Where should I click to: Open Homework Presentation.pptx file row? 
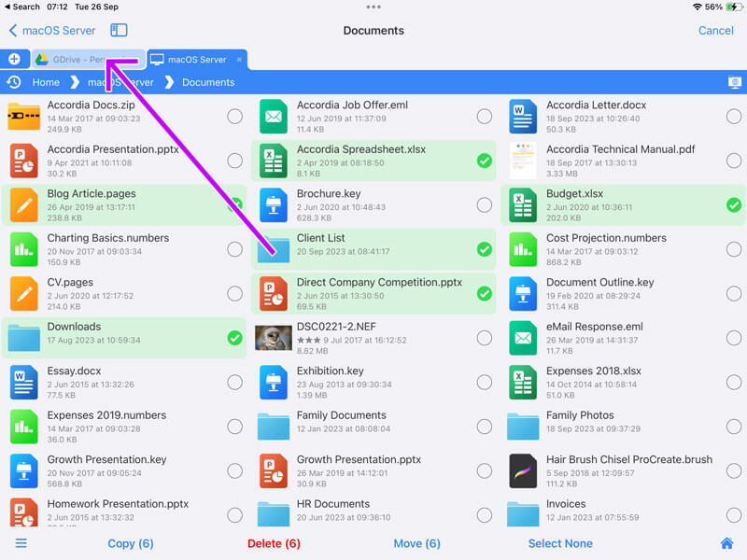[x=124, y=511]
